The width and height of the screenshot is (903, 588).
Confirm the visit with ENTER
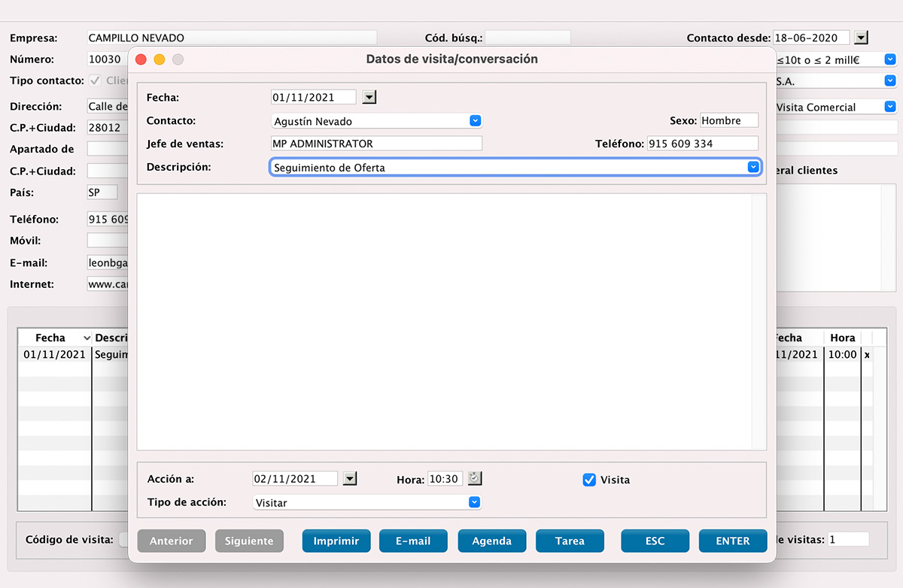732,540
